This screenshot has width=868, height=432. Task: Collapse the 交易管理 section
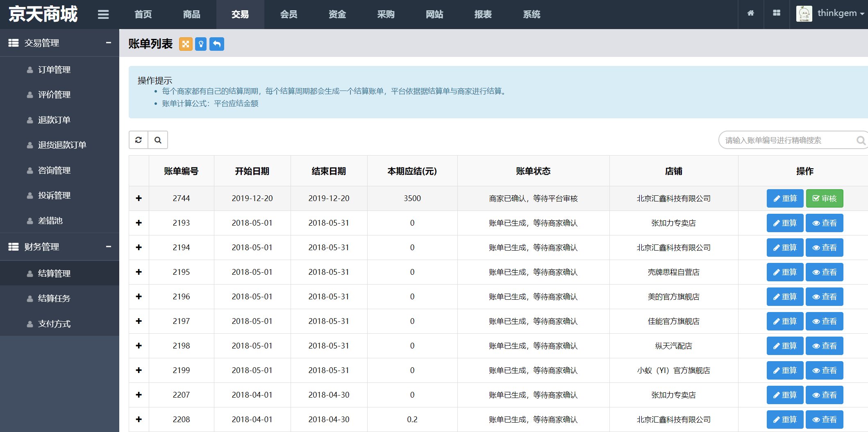[x=109, y=43]
